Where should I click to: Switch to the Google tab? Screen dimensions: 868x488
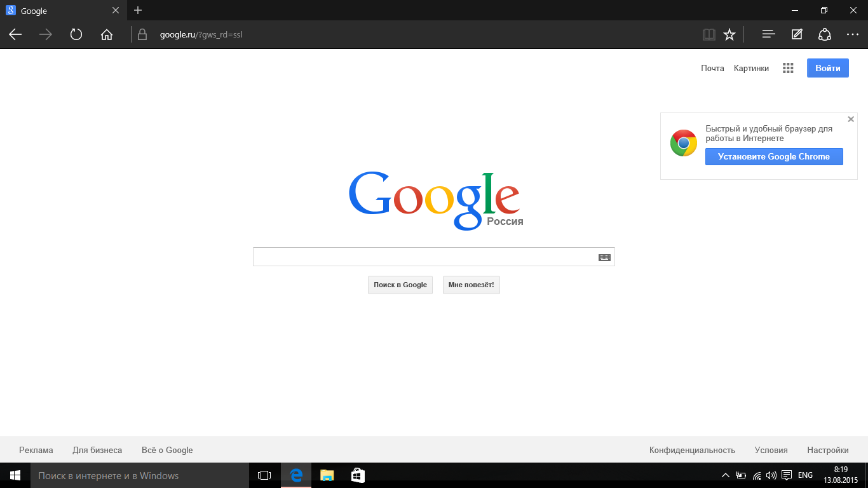pyautogui.click(x=62, y=11)
